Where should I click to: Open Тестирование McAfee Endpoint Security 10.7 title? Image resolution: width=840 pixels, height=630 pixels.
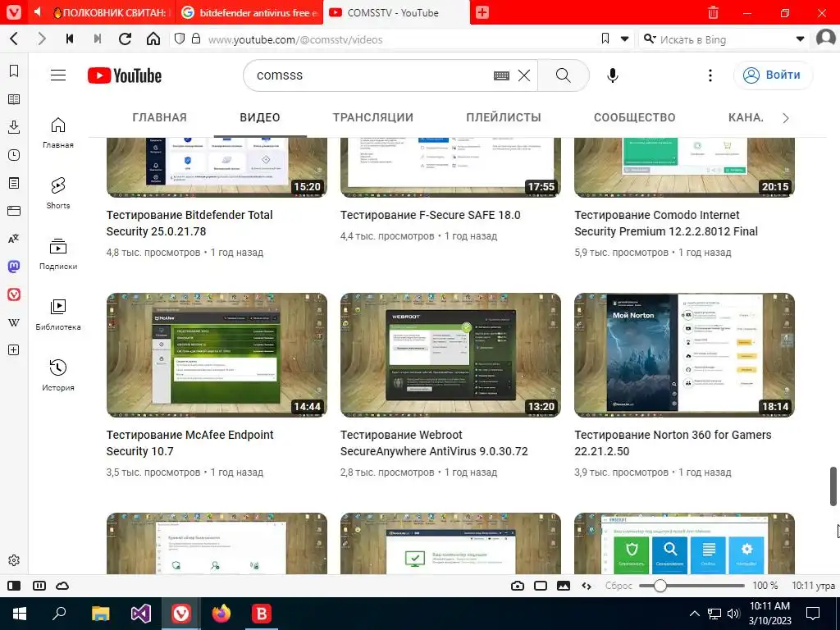tap(189, 442)
